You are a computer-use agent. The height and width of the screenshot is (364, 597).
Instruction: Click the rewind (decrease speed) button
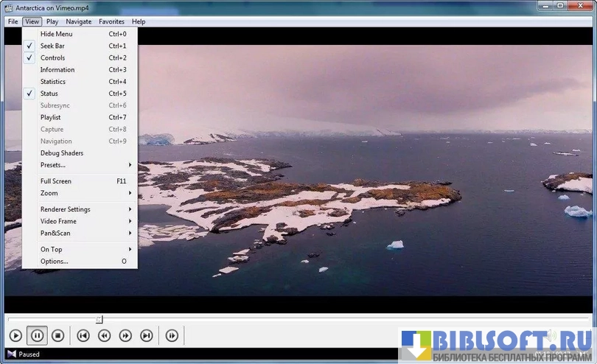(105, 336)
